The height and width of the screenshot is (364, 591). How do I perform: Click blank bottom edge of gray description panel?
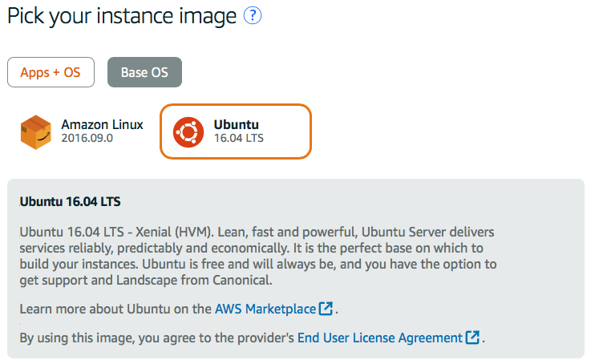[295, 353]
